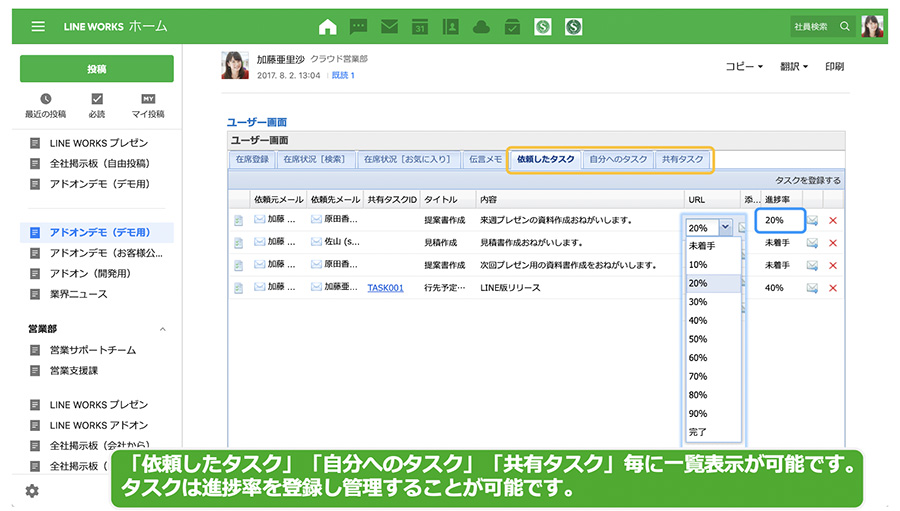Send mail for the 見積作成 row
Viewport: 900px width, 511px height.
[812, 243]
